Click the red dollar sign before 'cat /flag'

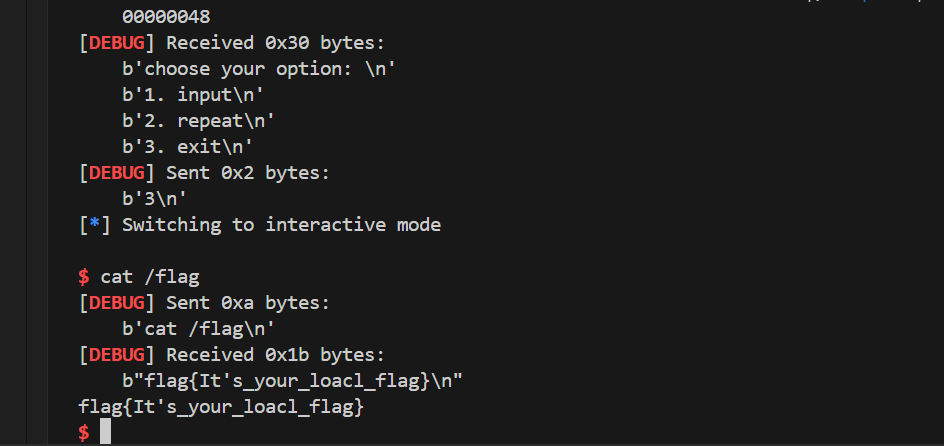[x=84, y=277]
